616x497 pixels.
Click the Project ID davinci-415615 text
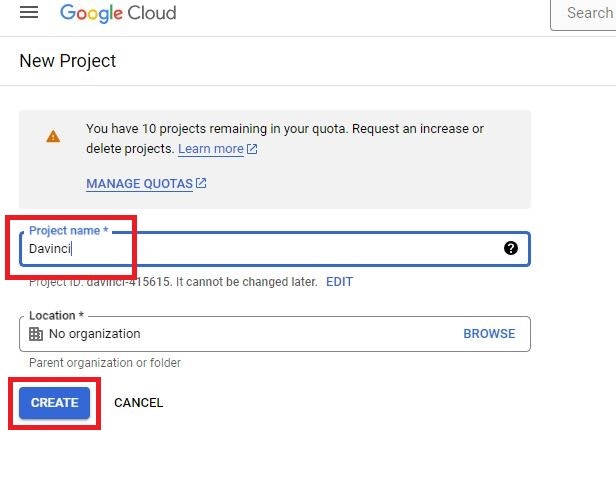(173, 282)
